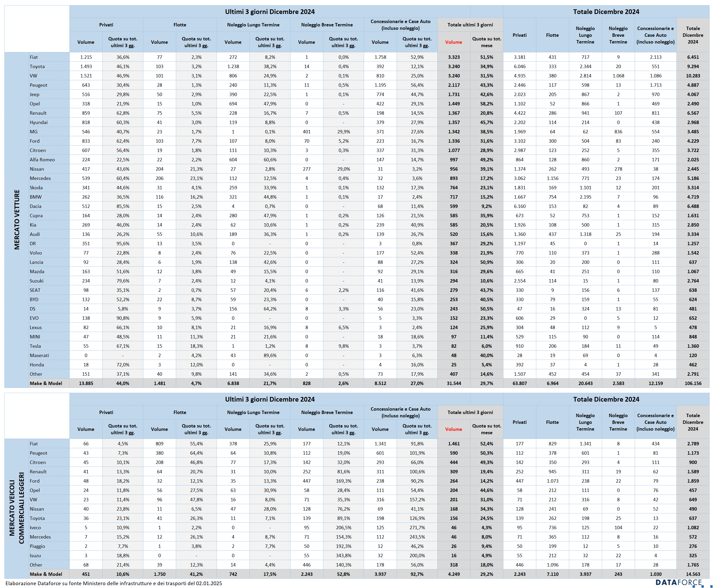Select the 7.110 Flotte total in lower table
The image size is (714, 588).
click(x=552, y=574)
